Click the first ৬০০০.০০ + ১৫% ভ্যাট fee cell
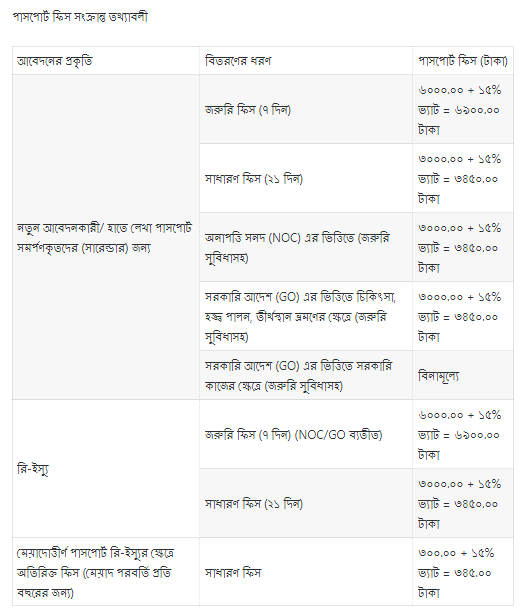 pos(463,109)
